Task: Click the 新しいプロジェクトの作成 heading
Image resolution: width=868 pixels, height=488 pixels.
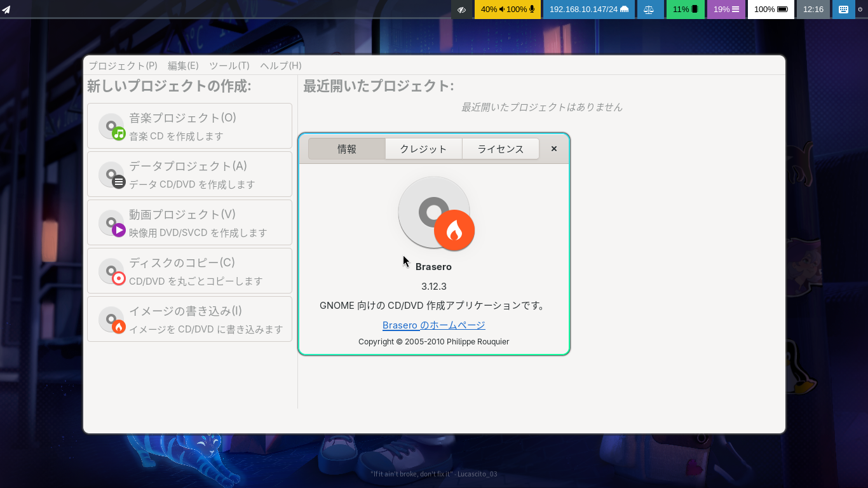Action: click(x=169, y=86)
